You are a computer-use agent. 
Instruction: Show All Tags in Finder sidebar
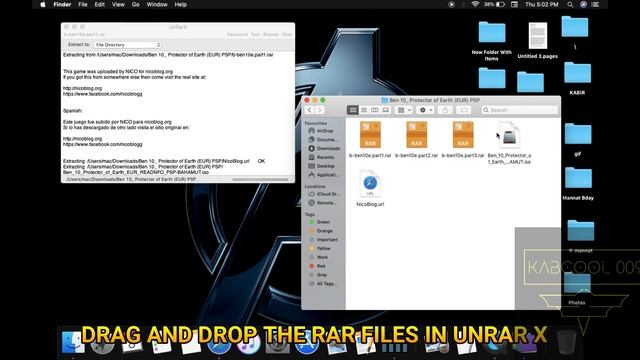tap(322, 284)
